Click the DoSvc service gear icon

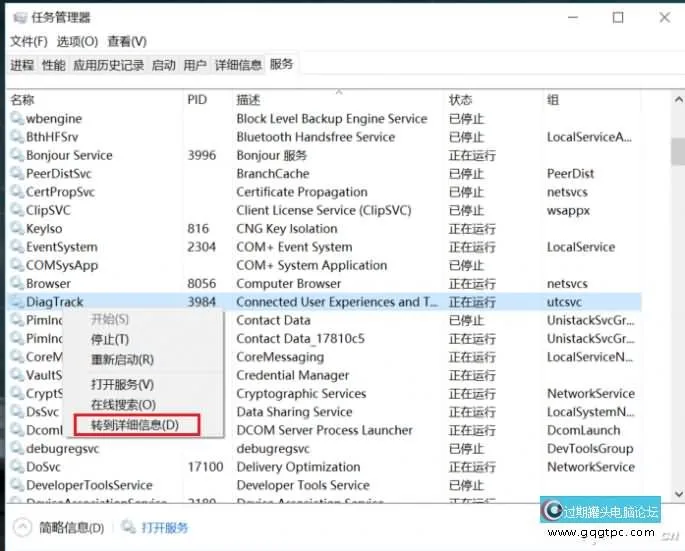tap(17, 467)
